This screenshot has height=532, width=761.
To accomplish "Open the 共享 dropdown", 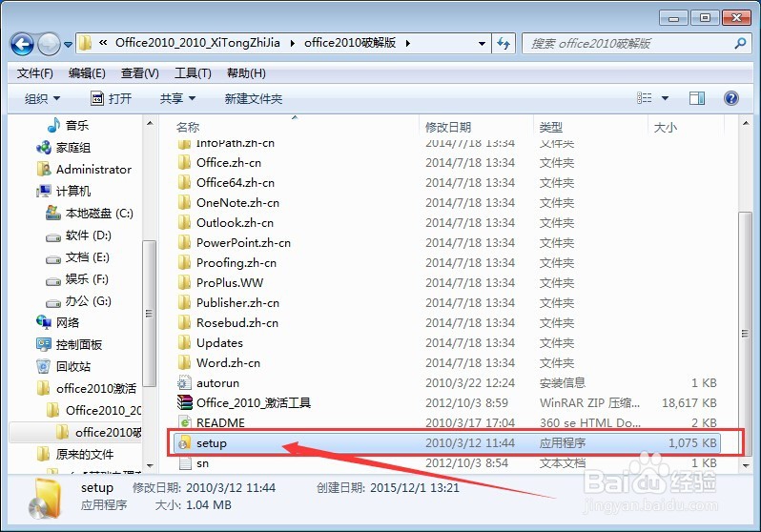I will click(177, 99).
